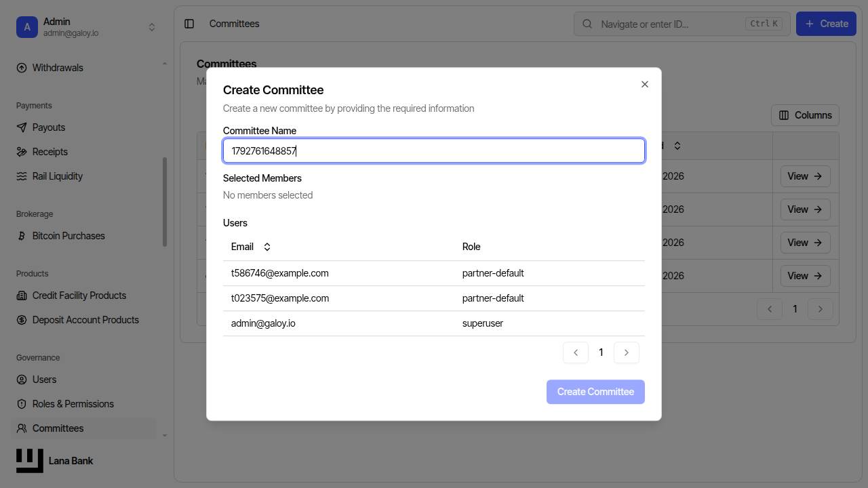Open the Admin account switcher
This screenshot has width=868, height=488.
(87, 27)
